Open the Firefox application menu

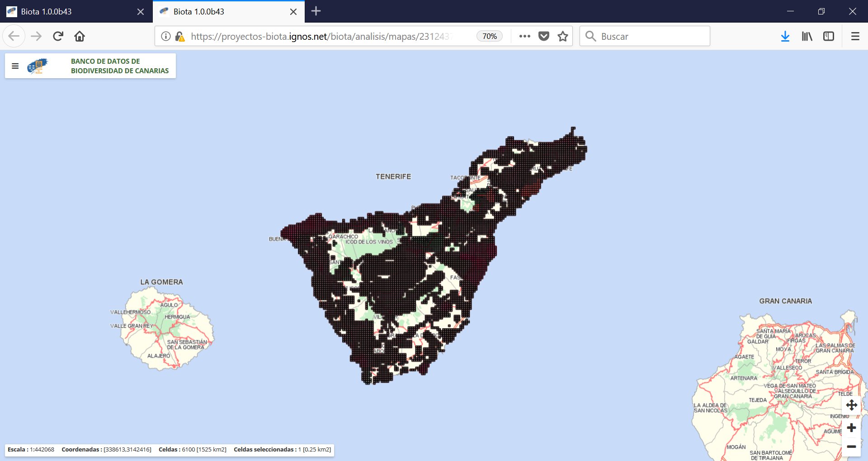tap(855, 36)
